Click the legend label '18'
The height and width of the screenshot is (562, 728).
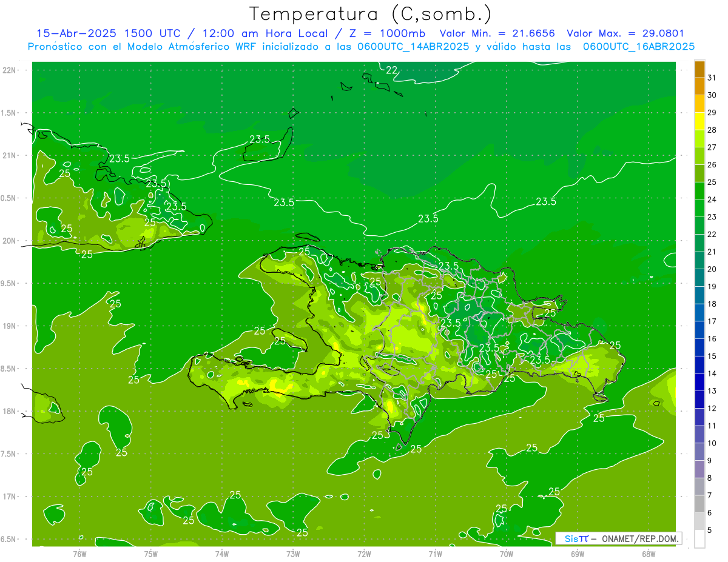712,304
